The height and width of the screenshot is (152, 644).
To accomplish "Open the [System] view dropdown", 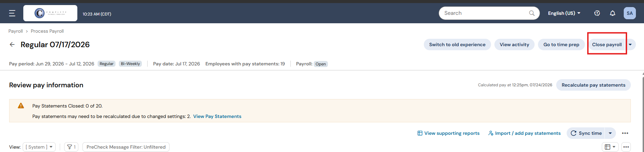I will click(x=39, y=147).
